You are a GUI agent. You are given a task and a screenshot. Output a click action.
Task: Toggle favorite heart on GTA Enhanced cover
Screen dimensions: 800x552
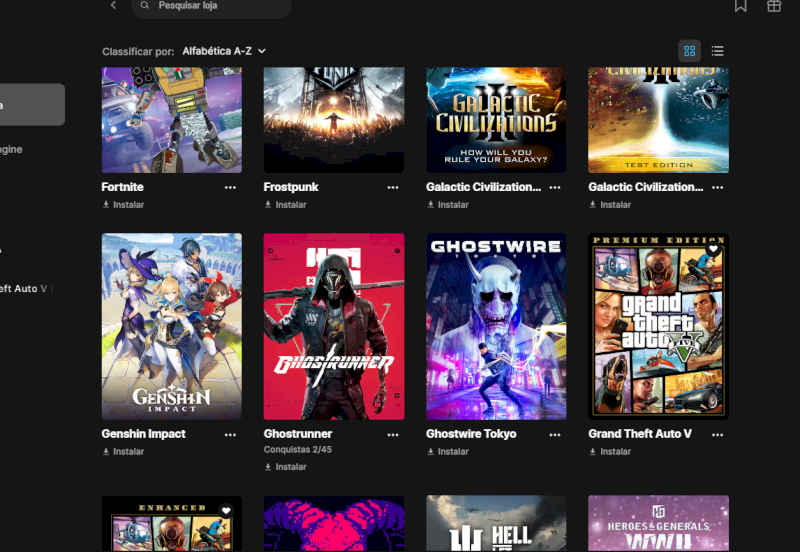(226, 510)
